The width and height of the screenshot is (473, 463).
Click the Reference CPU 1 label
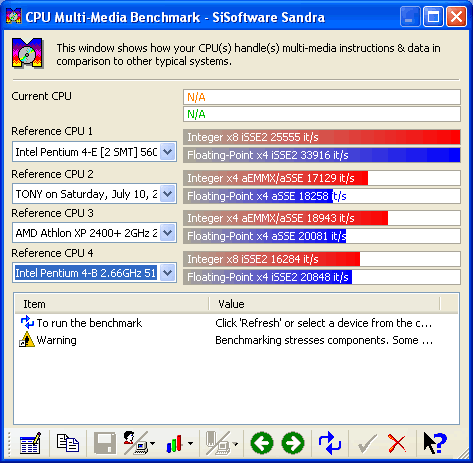52,131
